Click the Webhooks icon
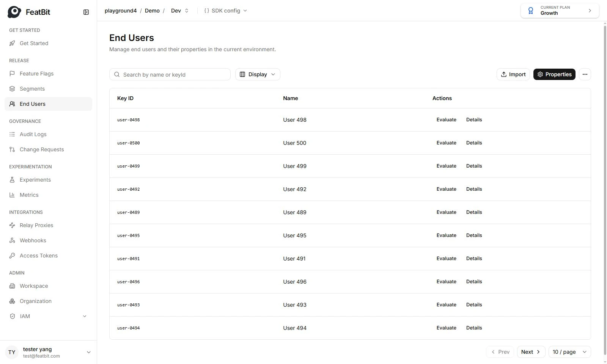 [12, 240]
